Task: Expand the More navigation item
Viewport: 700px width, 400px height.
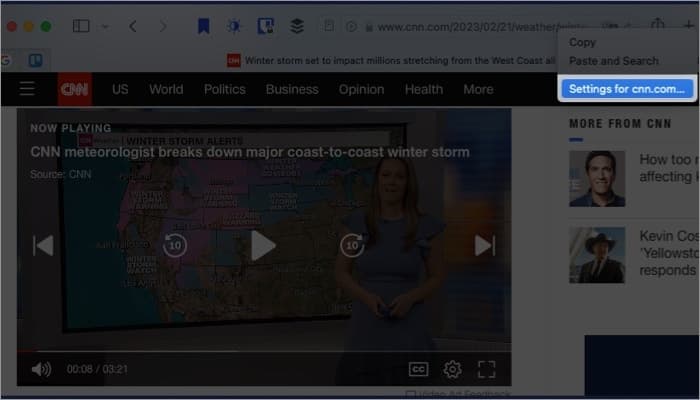Action: 478,89
